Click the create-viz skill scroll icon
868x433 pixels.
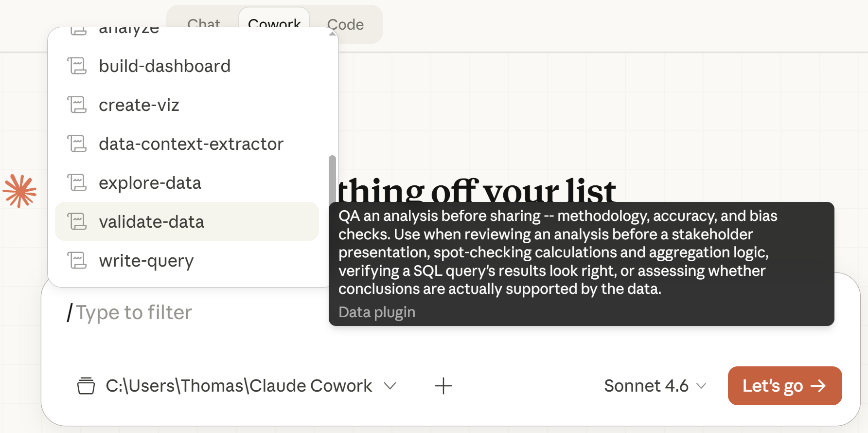click(x=77, y=105)
